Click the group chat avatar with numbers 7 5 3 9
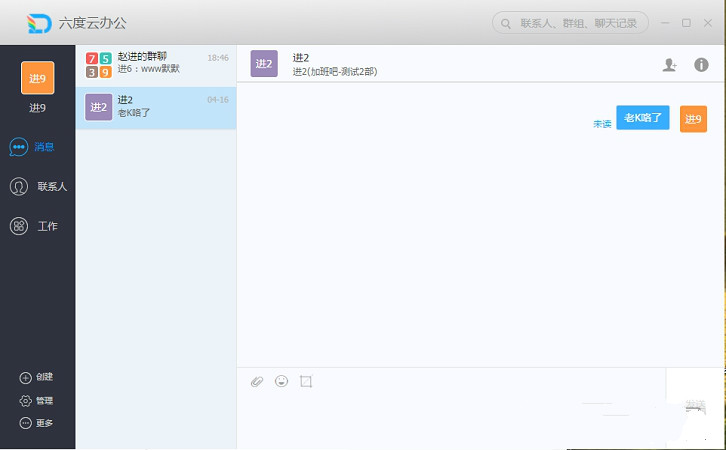This screenshot has height=450, width=726. pyautogui.click(x=99, y=65)
